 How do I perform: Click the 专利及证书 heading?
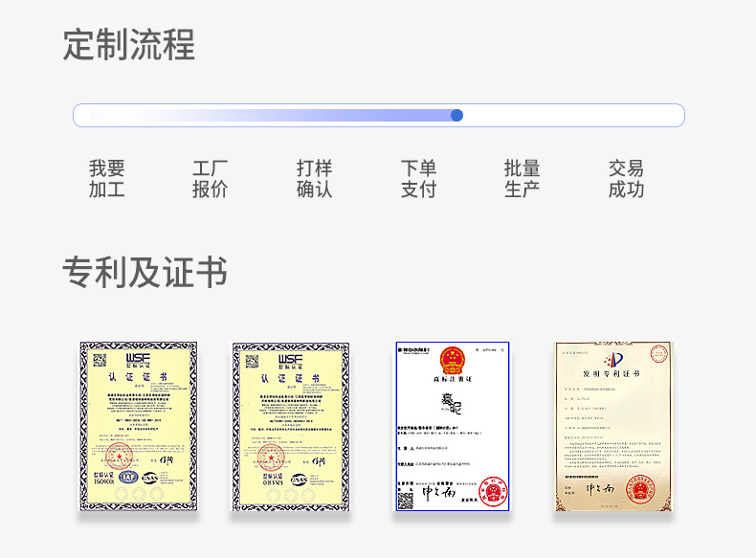pyautogui.click(x=145, y=273)
